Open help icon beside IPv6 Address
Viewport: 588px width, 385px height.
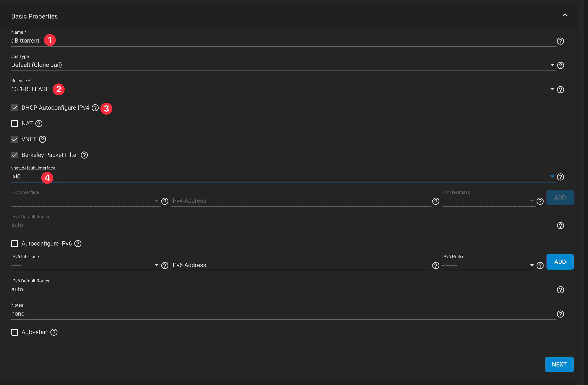click(436, 265)
